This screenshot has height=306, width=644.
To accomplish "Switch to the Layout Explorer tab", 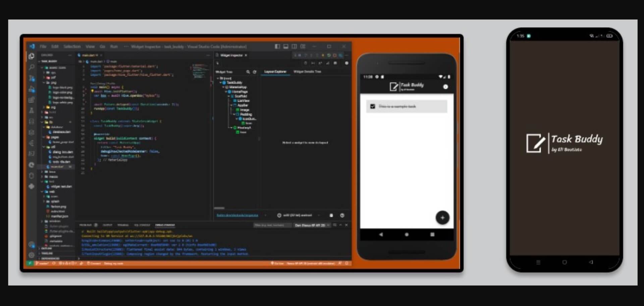I will (x=275, y=72).
